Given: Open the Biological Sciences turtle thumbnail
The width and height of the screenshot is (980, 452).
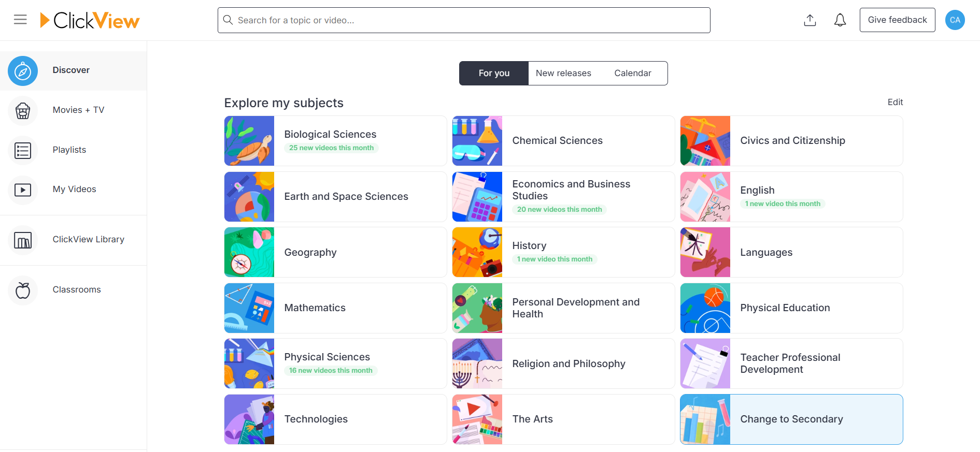Looking at the screenshot, I should [249, 141].
